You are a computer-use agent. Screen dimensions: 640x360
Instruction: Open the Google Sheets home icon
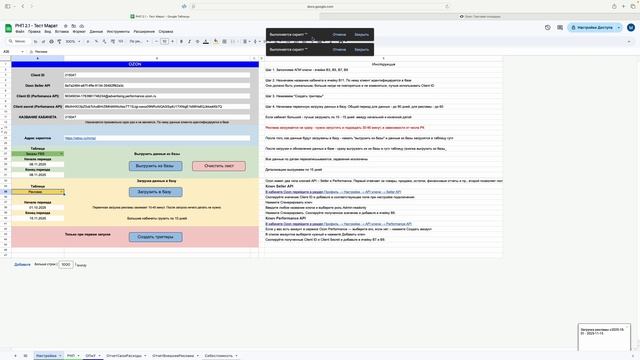[8, 28]
